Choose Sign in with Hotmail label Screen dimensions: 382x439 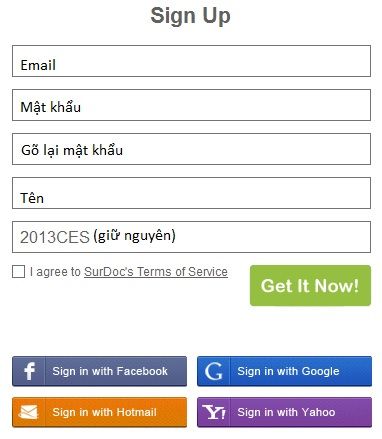point(104,412)
